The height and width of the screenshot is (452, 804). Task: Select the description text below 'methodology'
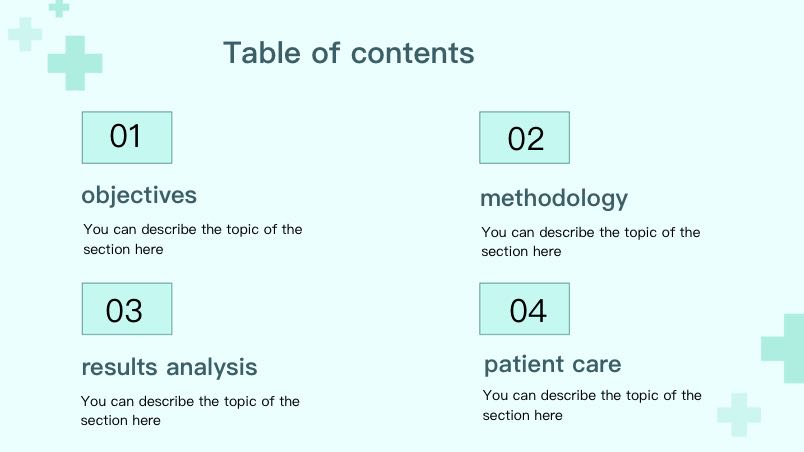click(x=590, y=242)
